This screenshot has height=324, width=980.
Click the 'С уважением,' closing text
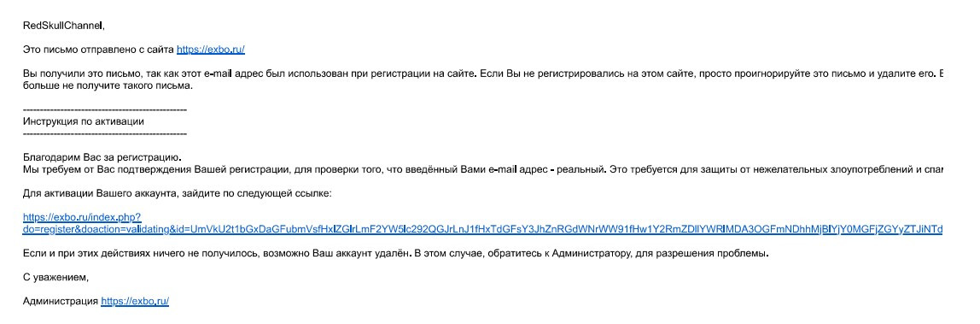(52, 278)
